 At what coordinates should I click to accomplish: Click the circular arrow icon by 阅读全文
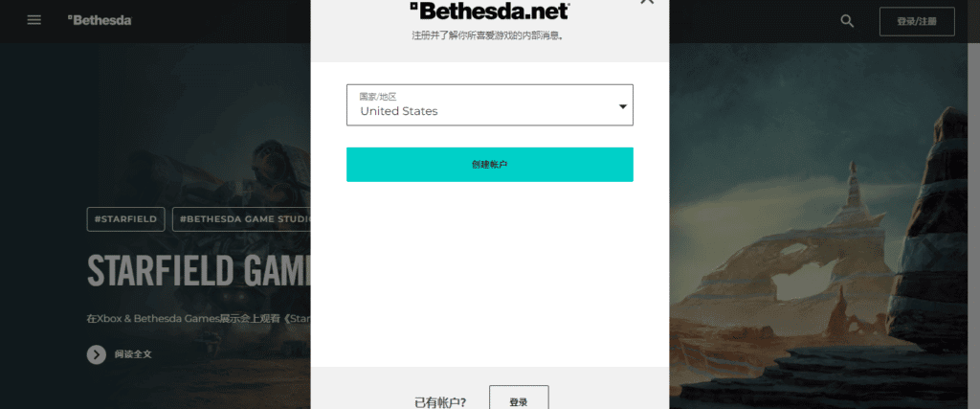tap(97, 354)
